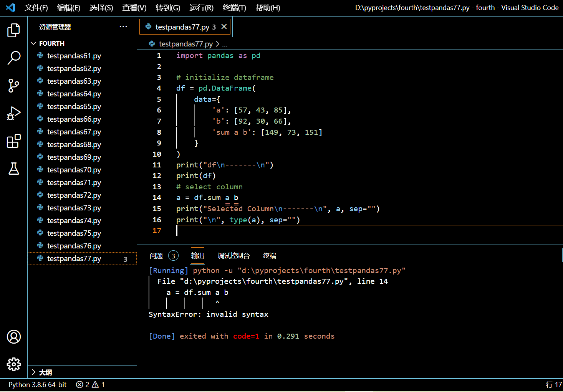563x392 pixels.
Task: Open testpandas74.py in explorer
Action: pyautogui.click(x=82, y=220)
